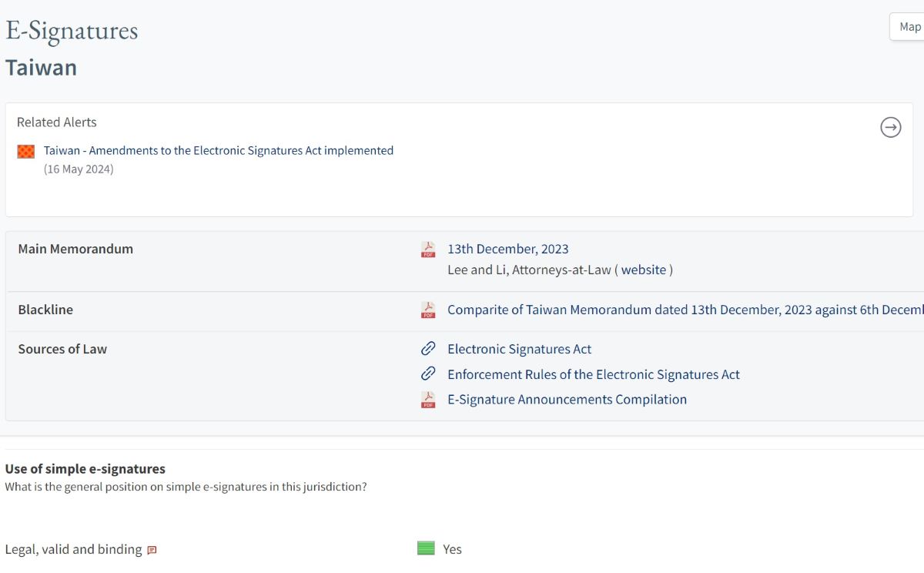Open the 13th December, 2023 memorandum
The image size is (924, 573).
pyautogui.click(x=507, y=249)
